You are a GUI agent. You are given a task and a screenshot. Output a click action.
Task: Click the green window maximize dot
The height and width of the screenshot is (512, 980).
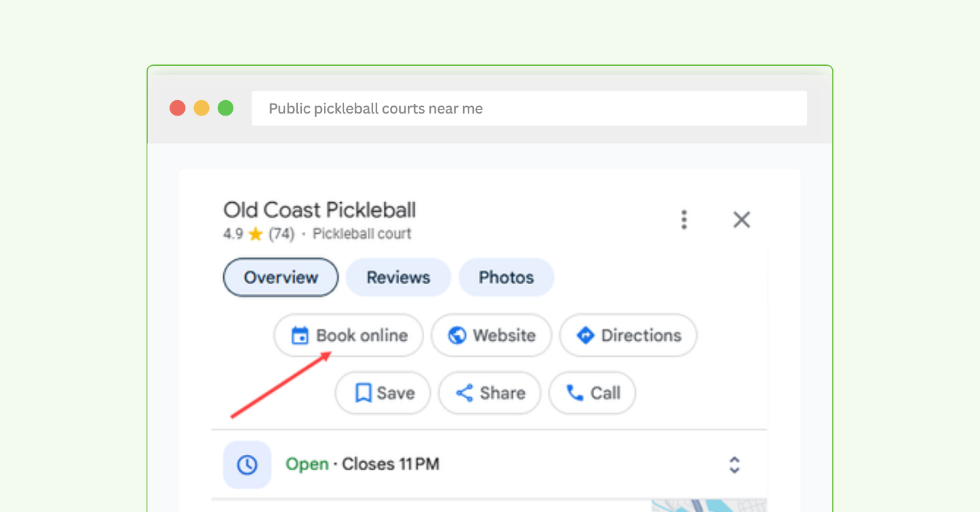click(226, 108)
